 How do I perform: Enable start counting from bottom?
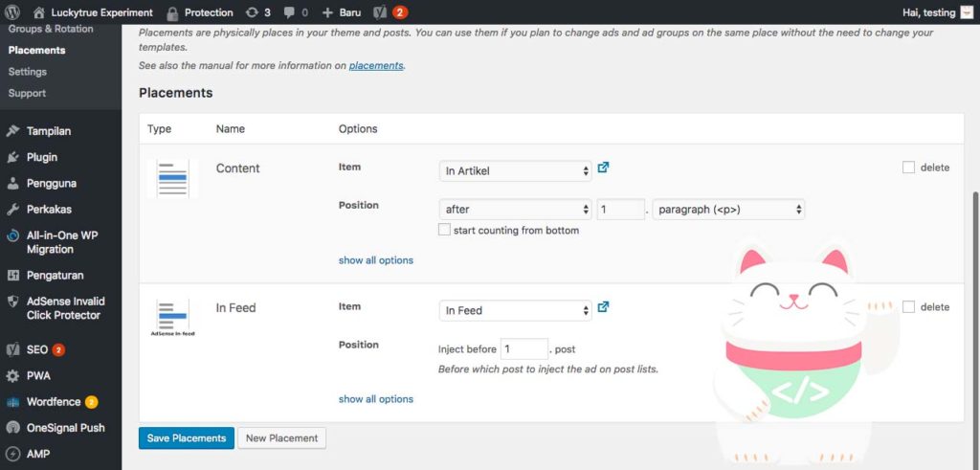click(444, 230)
